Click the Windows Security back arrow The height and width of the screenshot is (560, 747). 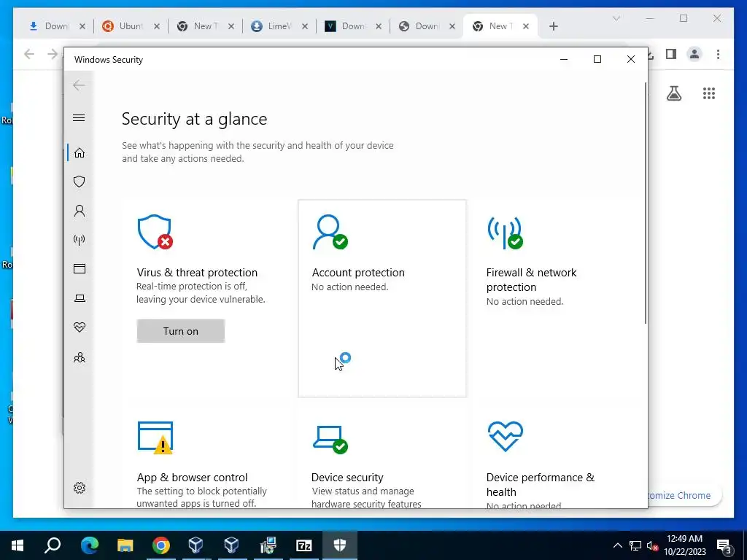click(x=79, y=85)
